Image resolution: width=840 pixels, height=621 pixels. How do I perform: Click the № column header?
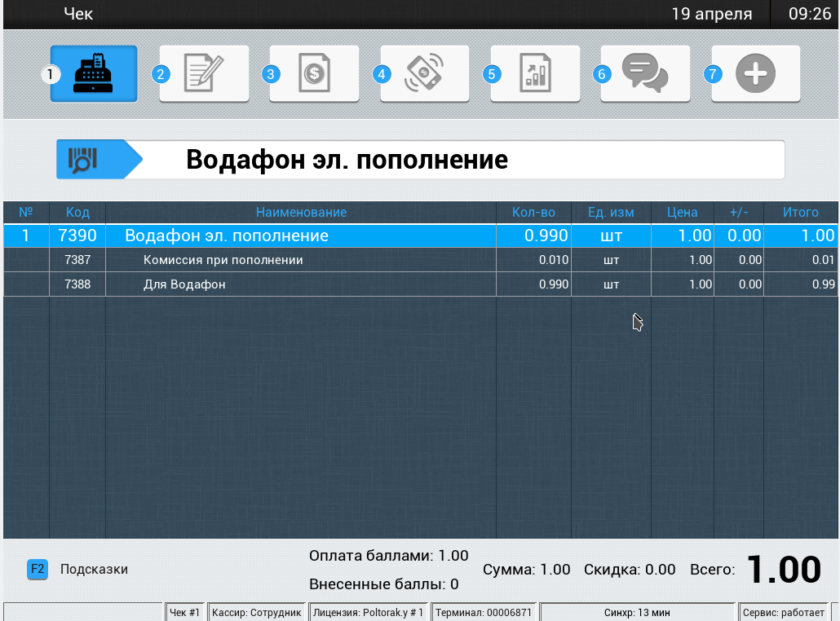point(26,213)
